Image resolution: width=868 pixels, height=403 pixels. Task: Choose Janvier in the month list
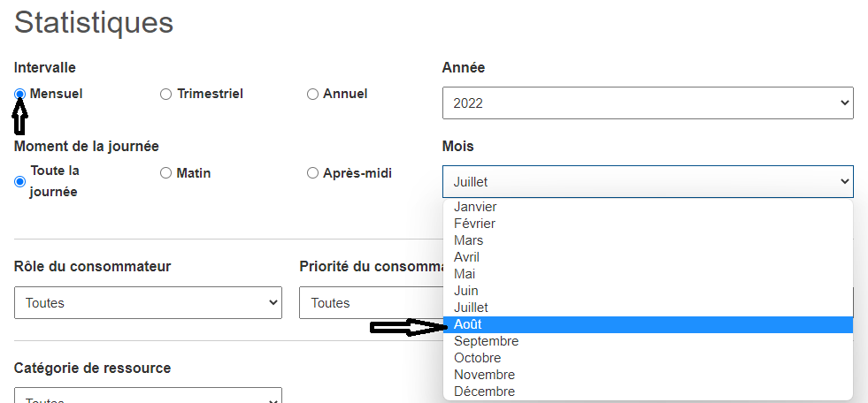point(648,208)
